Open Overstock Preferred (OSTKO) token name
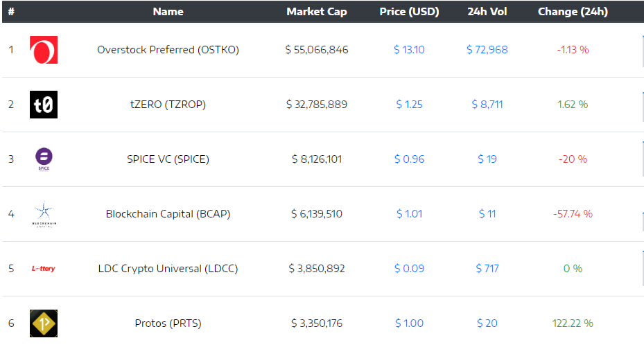 click(168, 50)
